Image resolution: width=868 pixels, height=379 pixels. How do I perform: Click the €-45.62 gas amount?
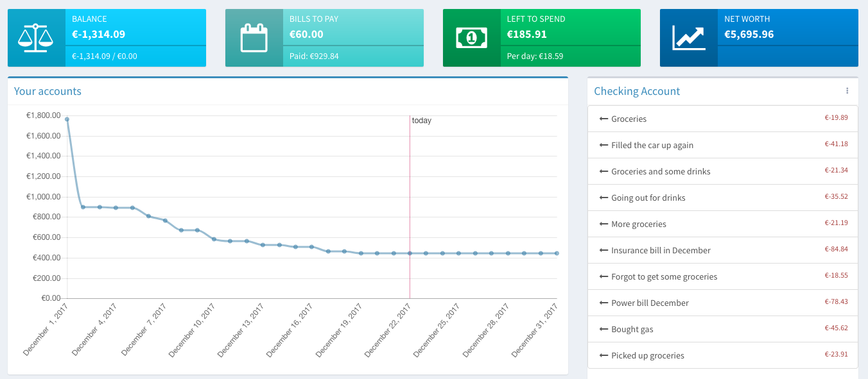click(836, 328)
